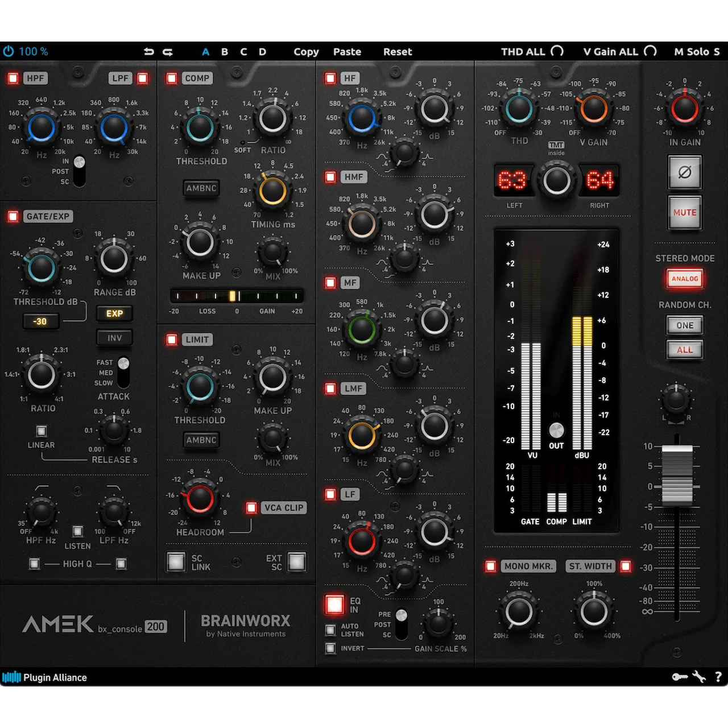Enable the COMP section LED
Viewport: 728px width, 728px height.
(x=171, y=78)
